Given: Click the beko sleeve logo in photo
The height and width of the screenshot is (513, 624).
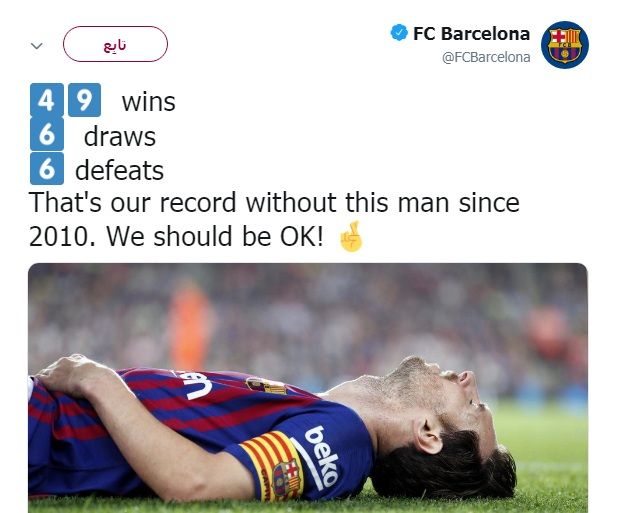Looking at the screenshot, I should 322,456.
